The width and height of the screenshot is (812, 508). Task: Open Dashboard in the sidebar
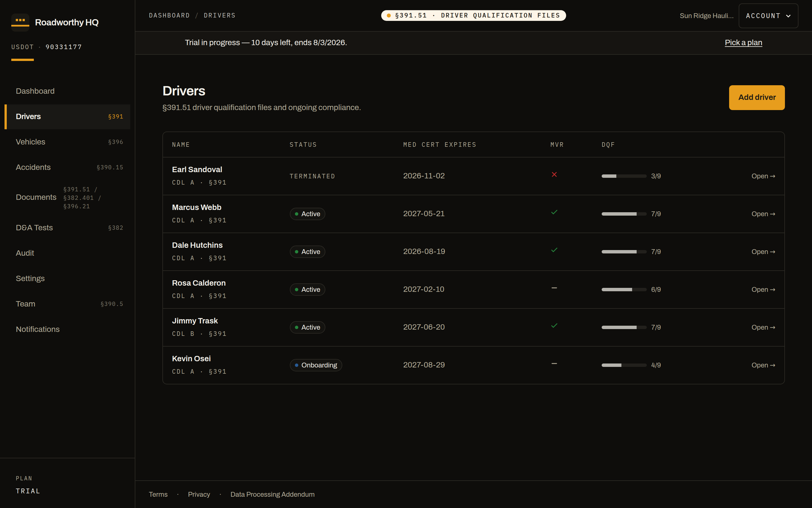(x=67, y=91)
